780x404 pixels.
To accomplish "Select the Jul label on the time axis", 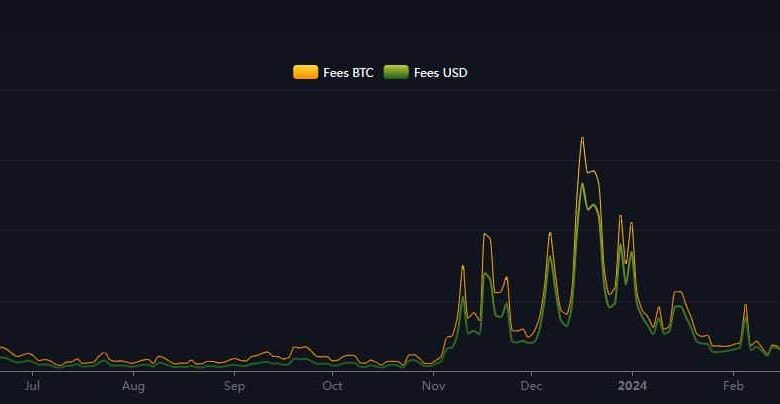I will point(31,385).
